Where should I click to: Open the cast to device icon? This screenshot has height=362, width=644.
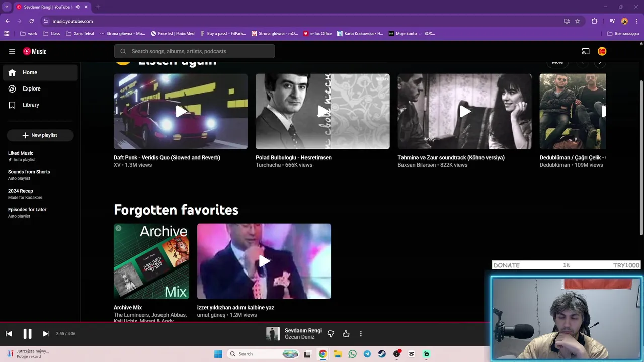coord(586,51)
